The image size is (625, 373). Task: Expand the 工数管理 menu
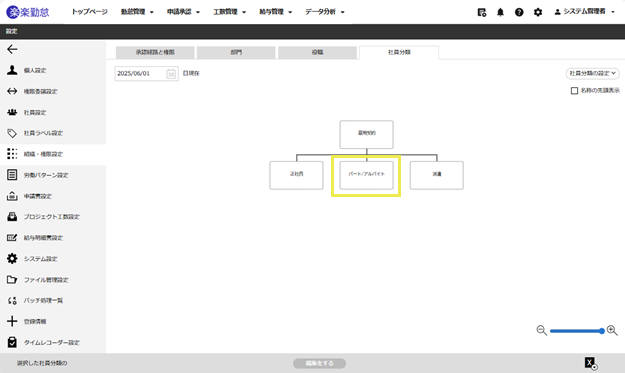pyautogui.click(x=230, y=12)
